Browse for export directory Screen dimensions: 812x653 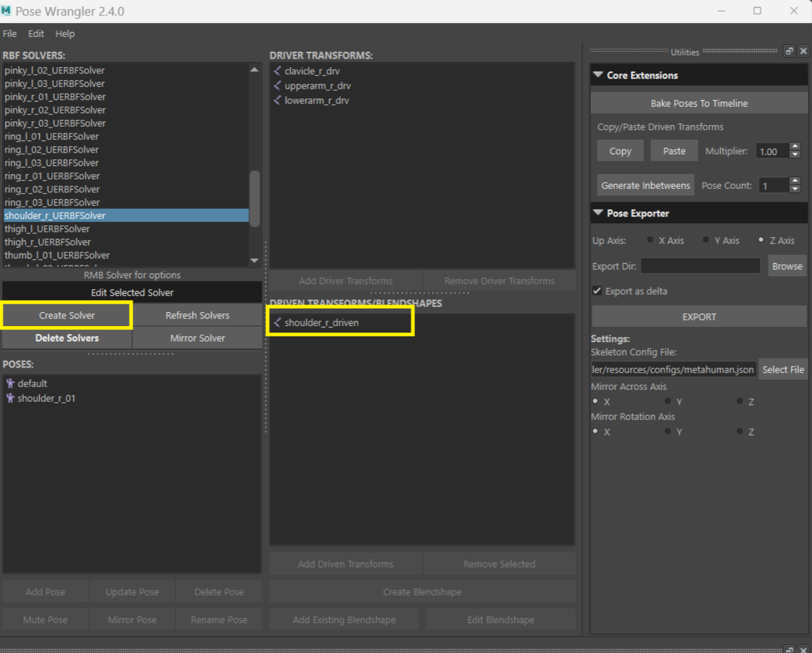click(x=787, y=266)
